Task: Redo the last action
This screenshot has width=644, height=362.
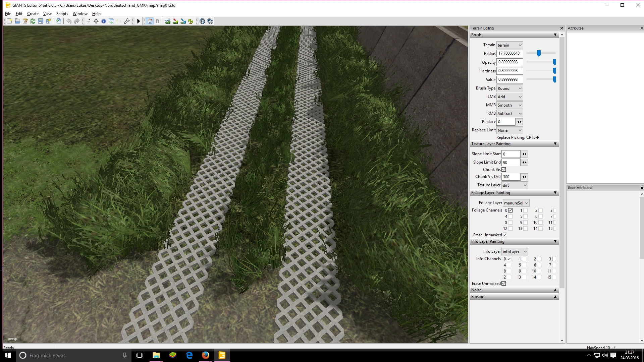Action: [x=77, y=21]
